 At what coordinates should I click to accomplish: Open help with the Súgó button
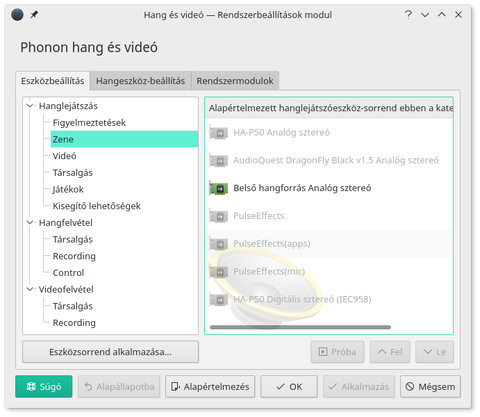(44, 387)
